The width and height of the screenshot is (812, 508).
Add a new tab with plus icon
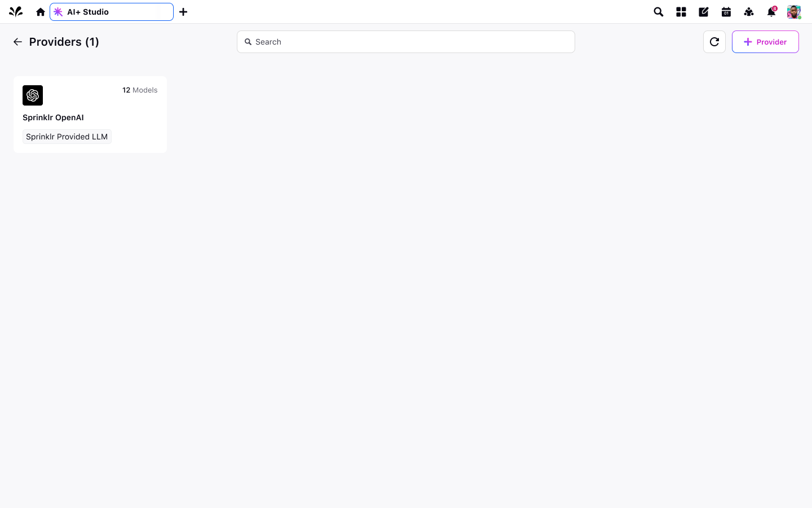click(183, 12)
